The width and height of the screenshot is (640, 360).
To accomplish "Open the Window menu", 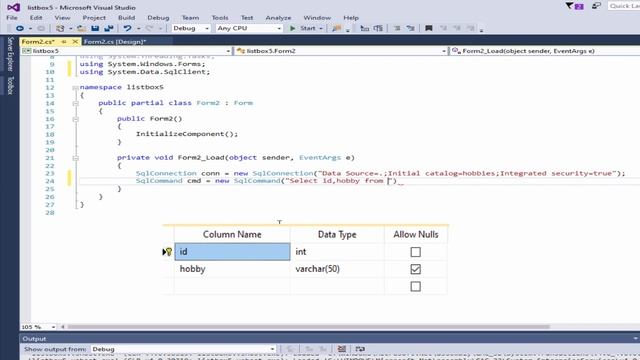I will point(317,18).
